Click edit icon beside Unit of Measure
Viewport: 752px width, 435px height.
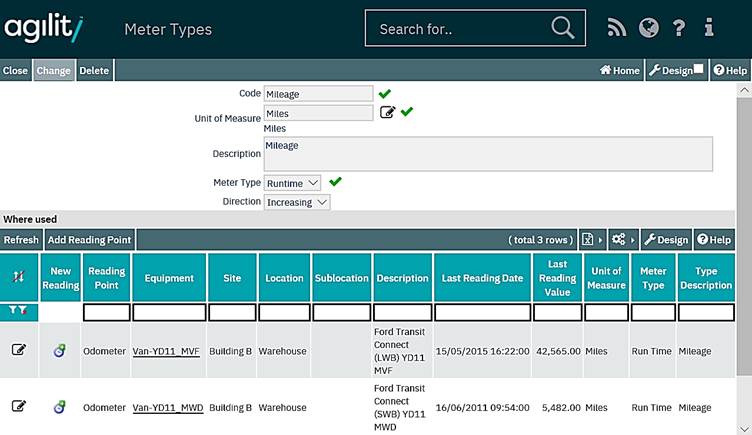pyautogui.click(x=387, y=112)
